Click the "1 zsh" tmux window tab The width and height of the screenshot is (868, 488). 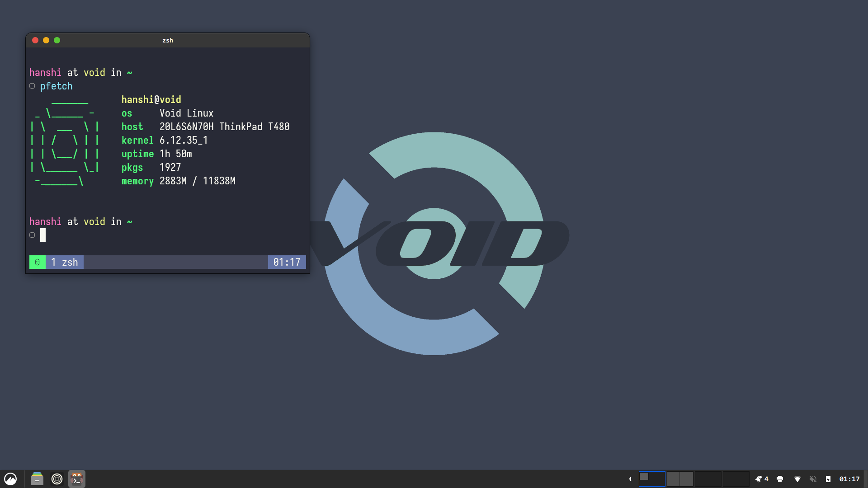[x=65, y=262]
